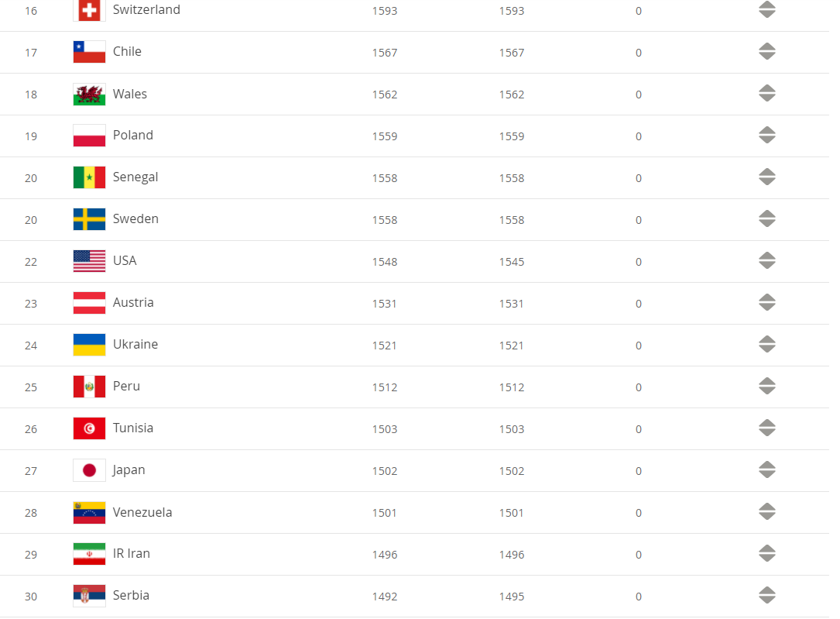Click Switzerland's points value 1593

point(385,11)
